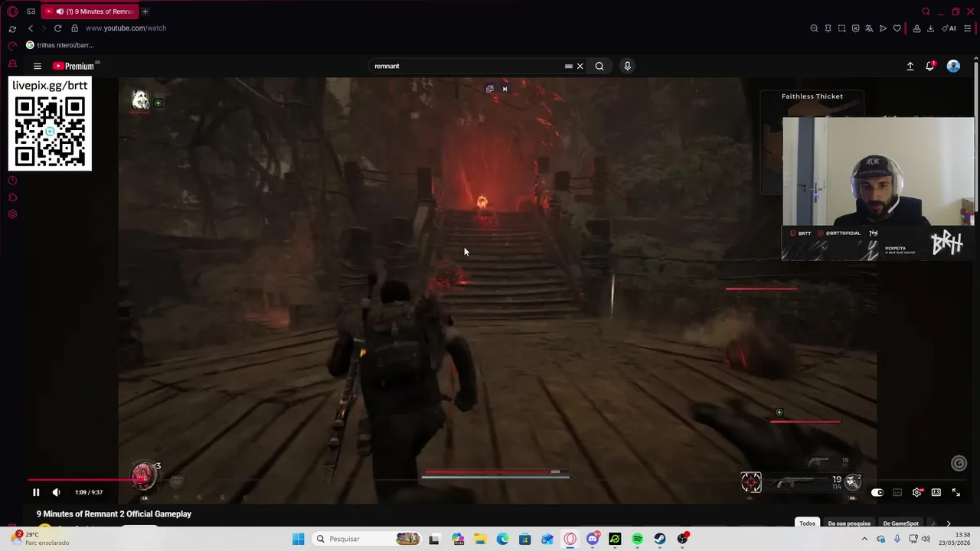The image size is (980, 551).
Task: Enter fullscreen mode
Action: coord(955,492)
